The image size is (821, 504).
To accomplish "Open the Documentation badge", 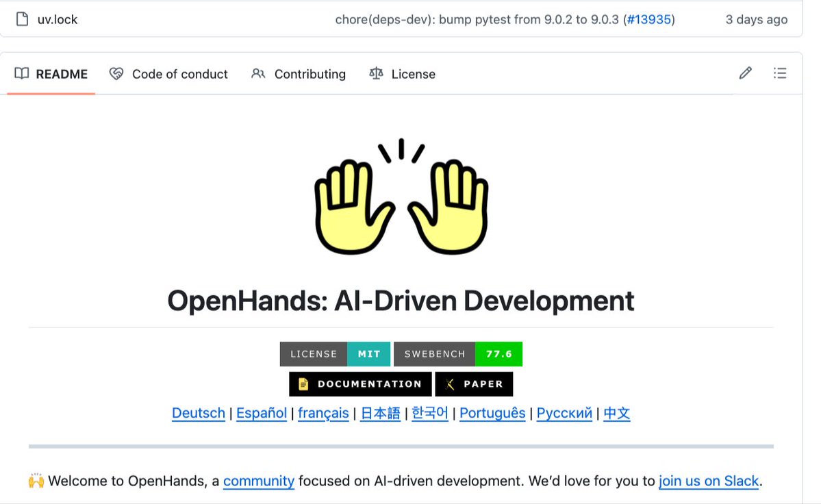I will pos(360,384).
